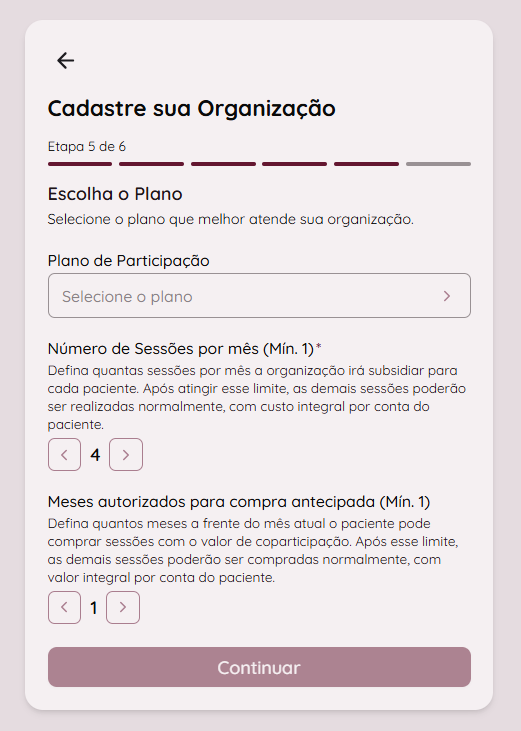Click the chevron in the plan selector
The image size is (521, 731).
[447, 296]
